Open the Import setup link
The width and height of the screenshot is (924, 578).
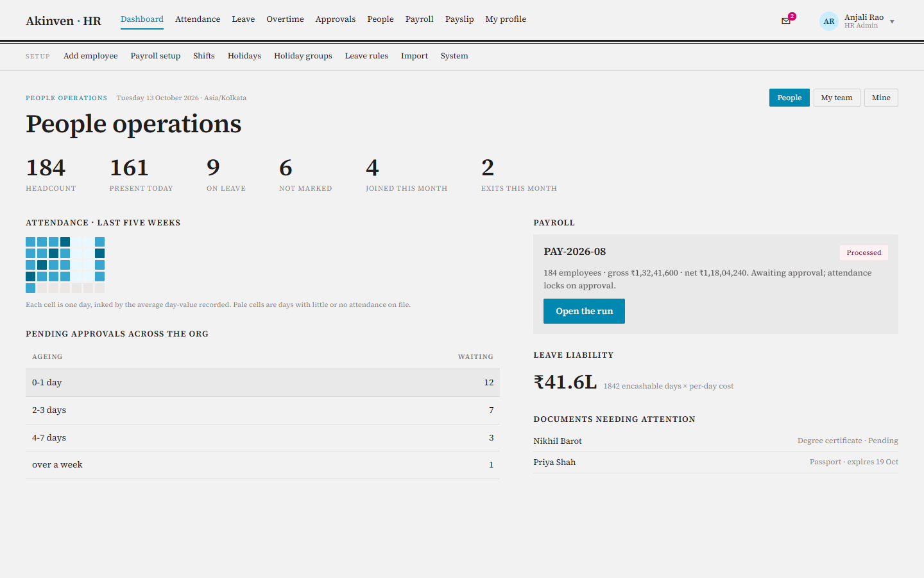(x=415, y=56)
